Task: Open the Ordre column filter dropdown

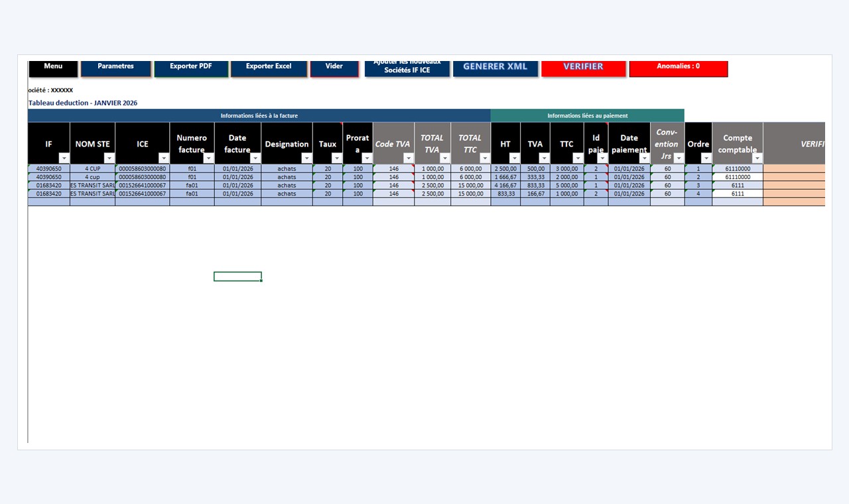Action: click(x=706, y=158)
